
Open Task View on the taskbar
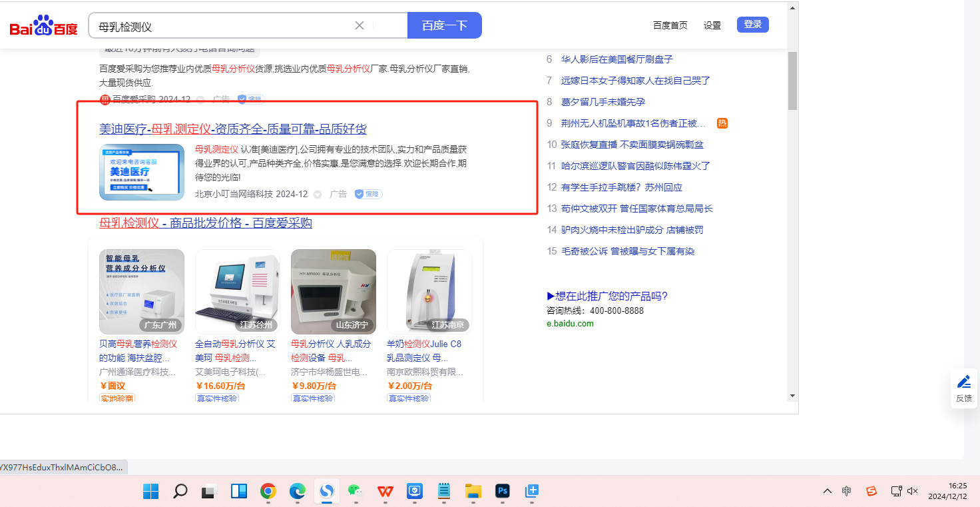[210, 492]
